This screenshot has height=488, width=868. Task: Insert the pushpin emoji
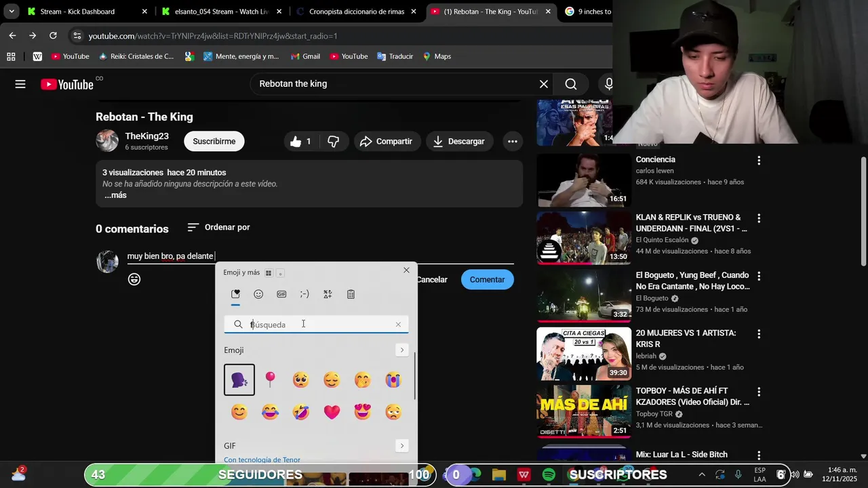coord(270,380)
